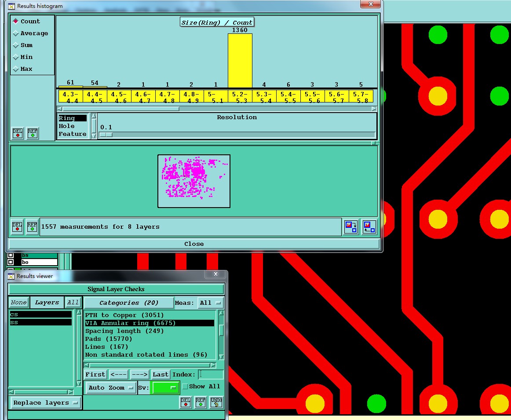Toggle checkbox next to bo layer
Screen dimensions: 511x420
click(11, 262)
